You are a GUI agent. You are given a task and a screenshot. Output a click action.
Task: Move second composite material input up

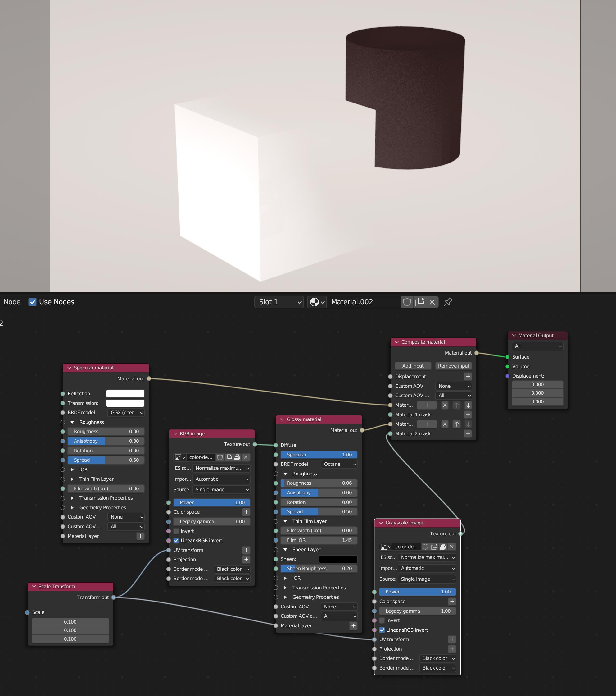(457, 424)
